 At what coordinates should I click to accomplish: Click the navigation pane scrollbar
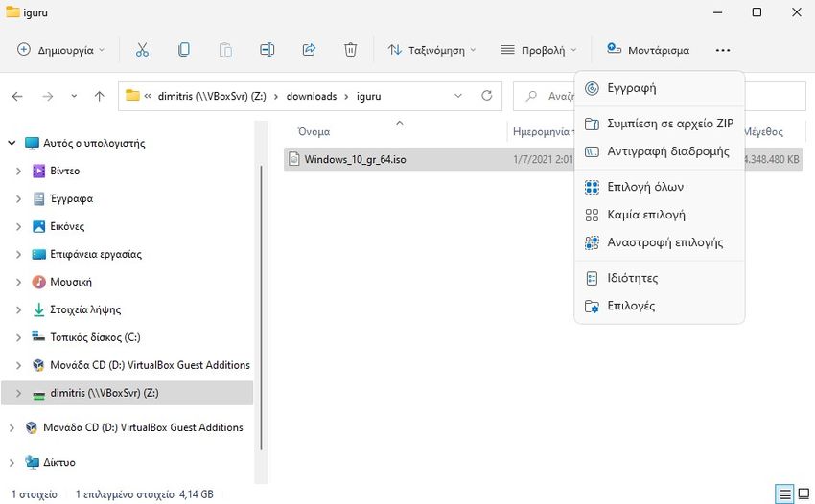click(x=261, y=308)
